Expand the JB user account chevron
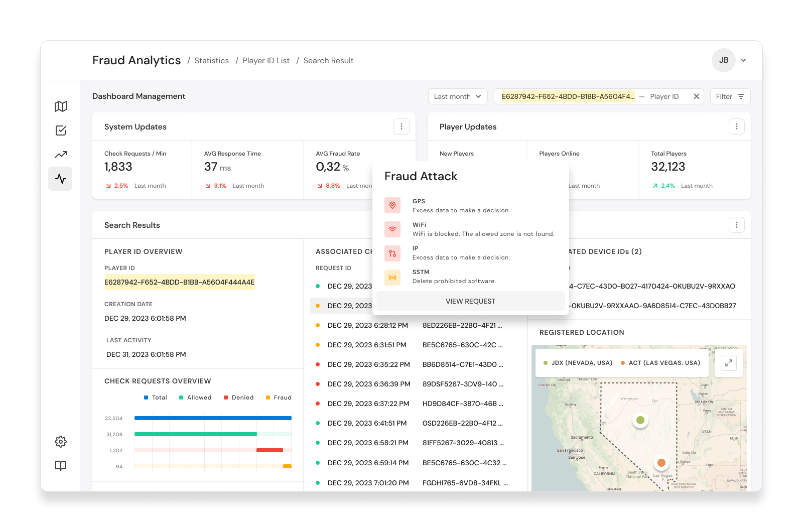Image resolution: width=803 pixels, height=532 pixels. 743,60
